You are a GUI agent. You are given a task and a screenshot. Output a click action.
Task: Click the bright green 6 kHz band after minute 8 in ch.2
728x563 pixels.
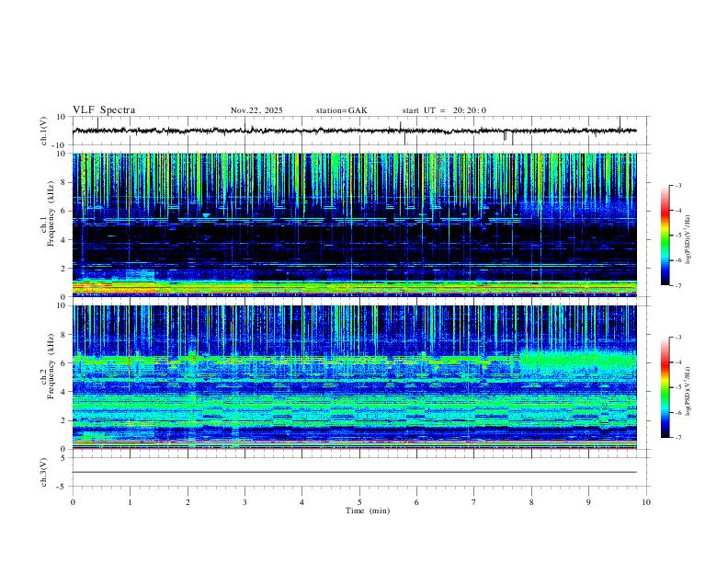tap(578, 361)
